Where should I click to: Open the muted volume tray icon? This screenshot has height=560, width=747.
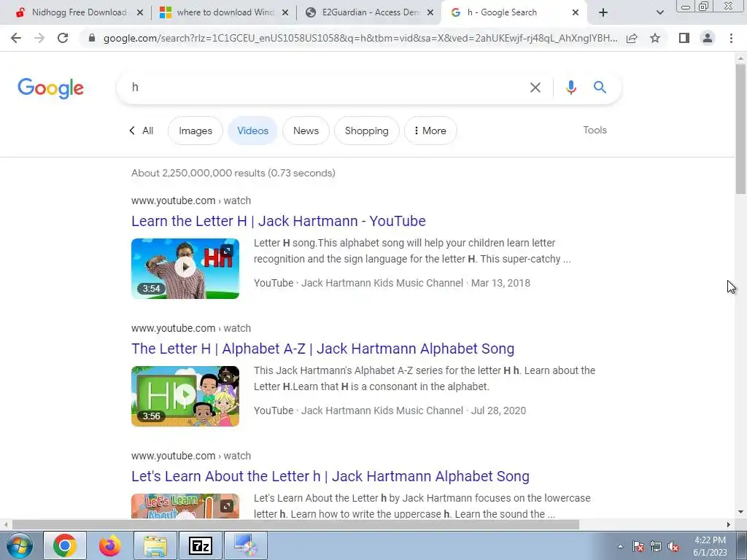tap(673, 546)
